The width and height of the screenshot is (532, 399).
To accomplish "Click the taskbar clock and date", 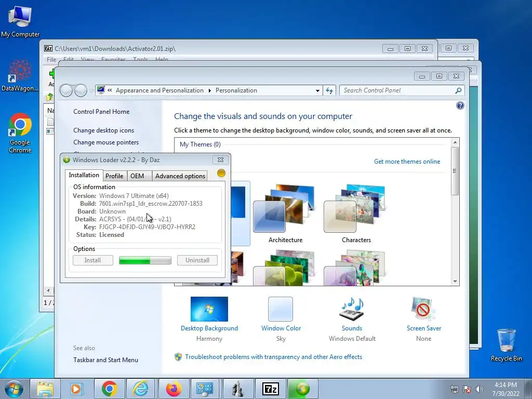I will (x=506, y=389).
